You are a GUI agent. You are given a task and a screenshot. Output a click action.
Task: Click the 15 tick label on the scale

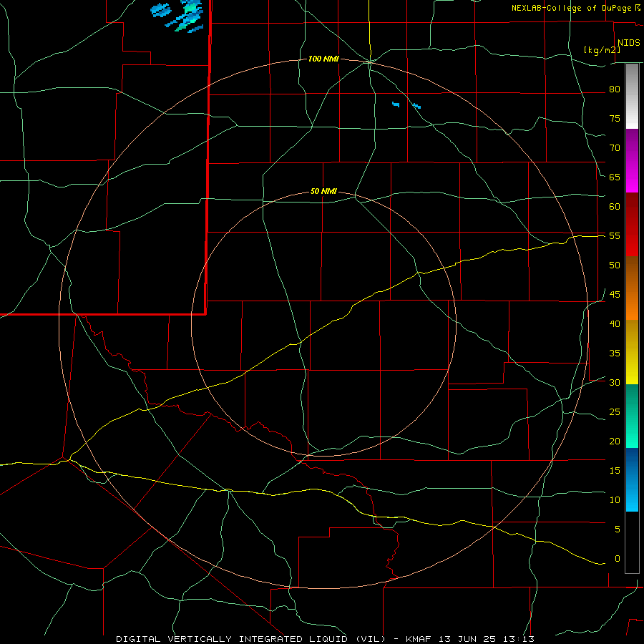(615, 470)
